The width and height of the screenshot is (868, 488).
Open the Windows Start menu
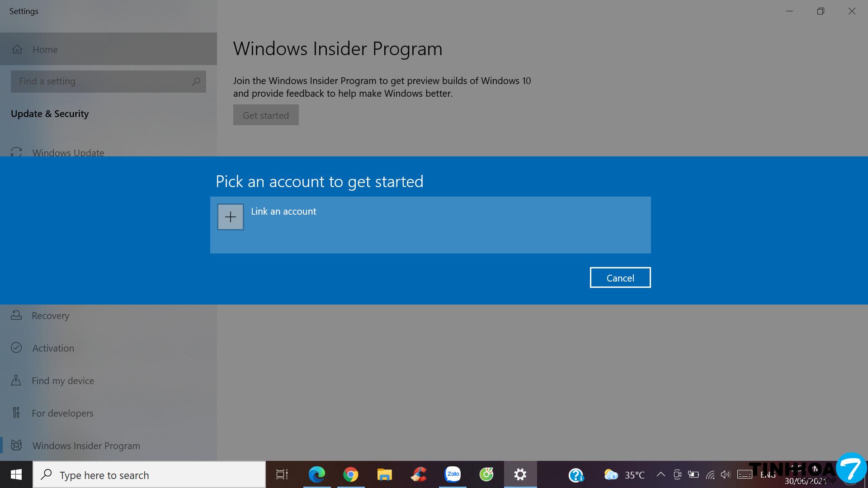tap(16, 474)
